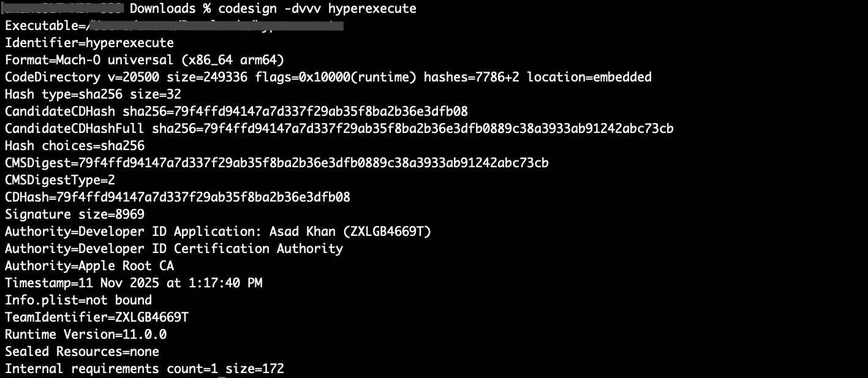Viewport: 868px width, 378px height.
Task: Click the Mach-O universal Format line
Action: click(144, 60)
